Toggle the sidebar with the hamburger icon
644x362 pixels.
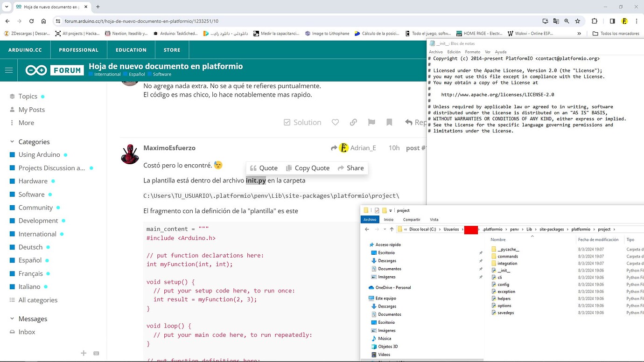[8, 70]
